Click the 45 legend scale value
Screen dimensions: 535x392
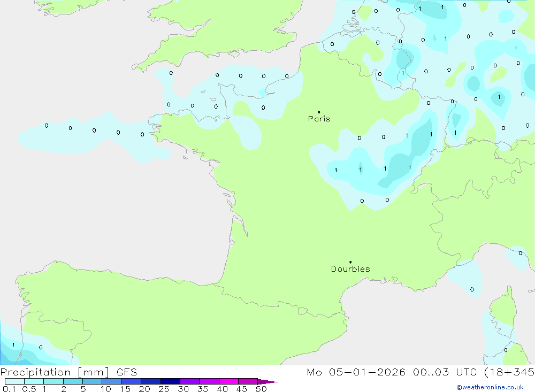pos(242,389)
